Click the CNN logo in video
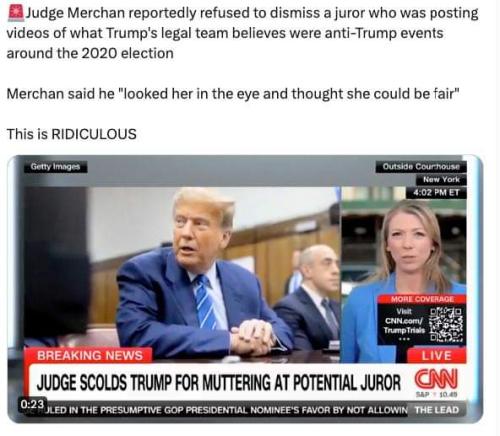 (436, 379)
